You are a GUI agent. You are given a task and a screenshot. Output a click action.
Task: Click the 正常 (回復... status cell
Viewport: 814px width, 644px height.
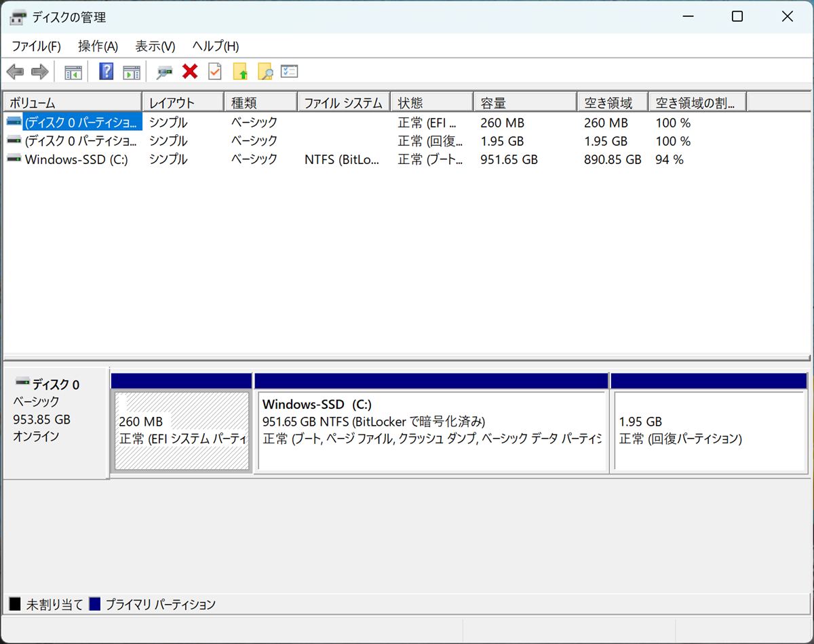430,141
